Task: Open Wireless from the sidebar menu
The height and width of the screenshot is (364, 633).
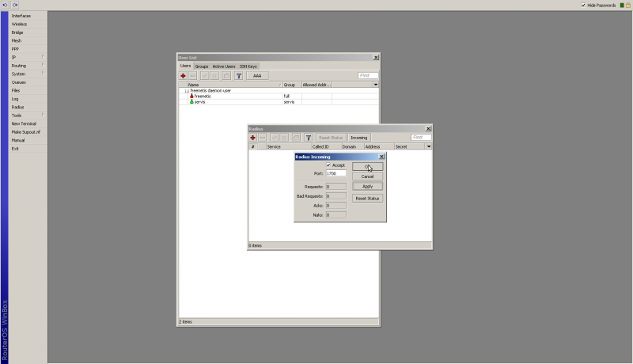Action: [19, 24]
